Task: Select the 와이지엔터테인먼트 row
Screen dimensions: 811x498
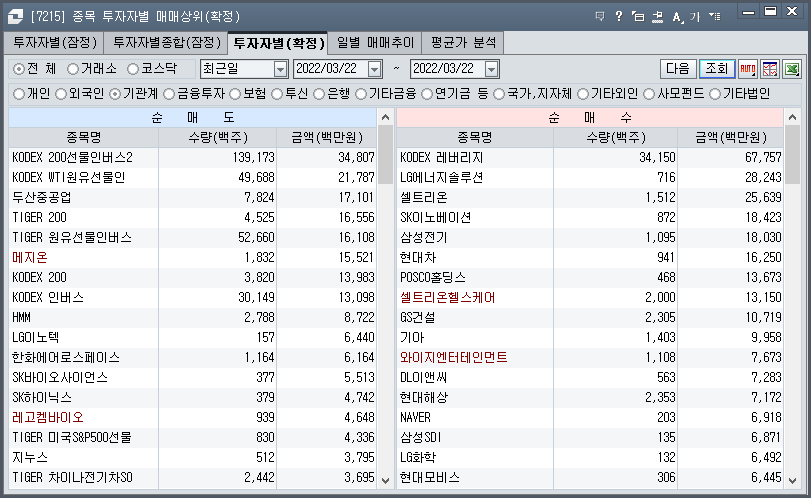Action: tap(590, 357)
